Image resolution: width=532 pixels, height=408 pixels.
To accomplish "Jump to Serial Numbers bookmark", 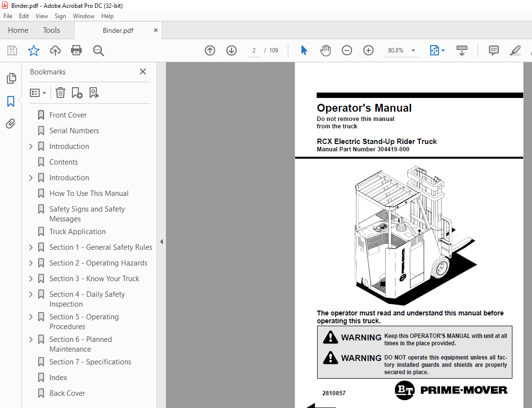I will click(x=74, y=131).
